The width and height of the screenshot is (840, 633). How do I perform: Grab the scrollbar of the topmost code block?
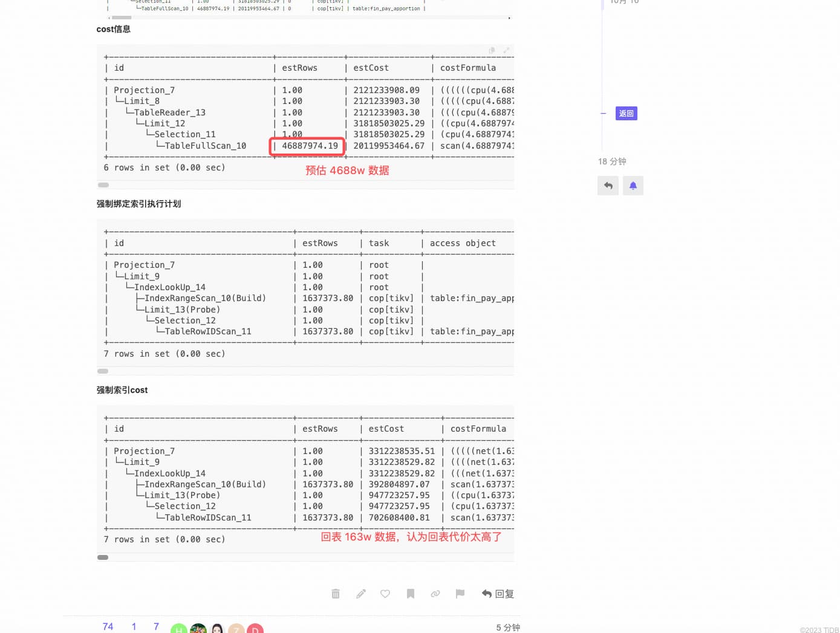[x=122, y=18]
